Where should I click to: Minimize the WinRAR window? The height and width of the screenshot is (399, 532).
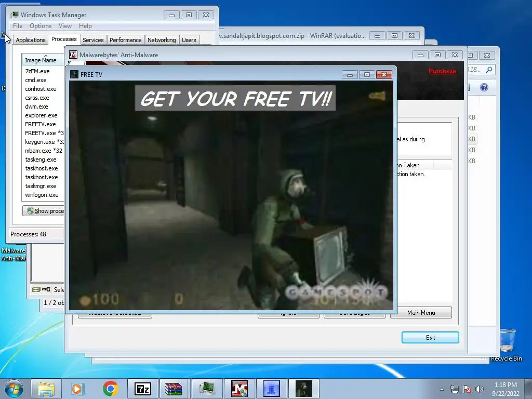coord(377,35)
